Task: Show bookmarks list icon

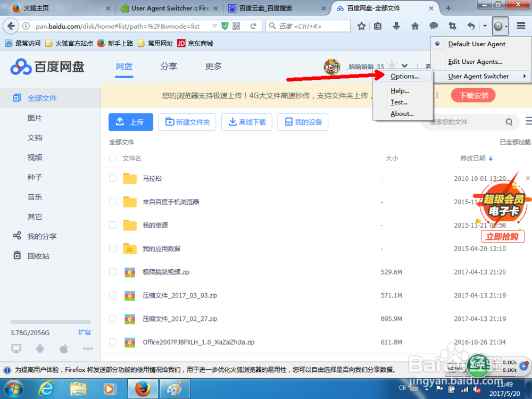Action: (x=378, y=26)
